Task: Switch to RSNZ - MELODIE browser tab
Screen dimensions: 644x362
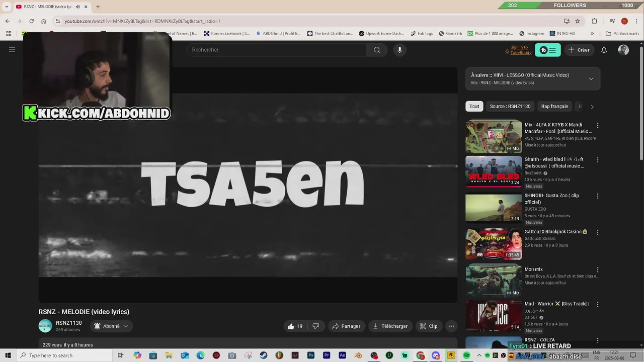Action: click(48, 7)
